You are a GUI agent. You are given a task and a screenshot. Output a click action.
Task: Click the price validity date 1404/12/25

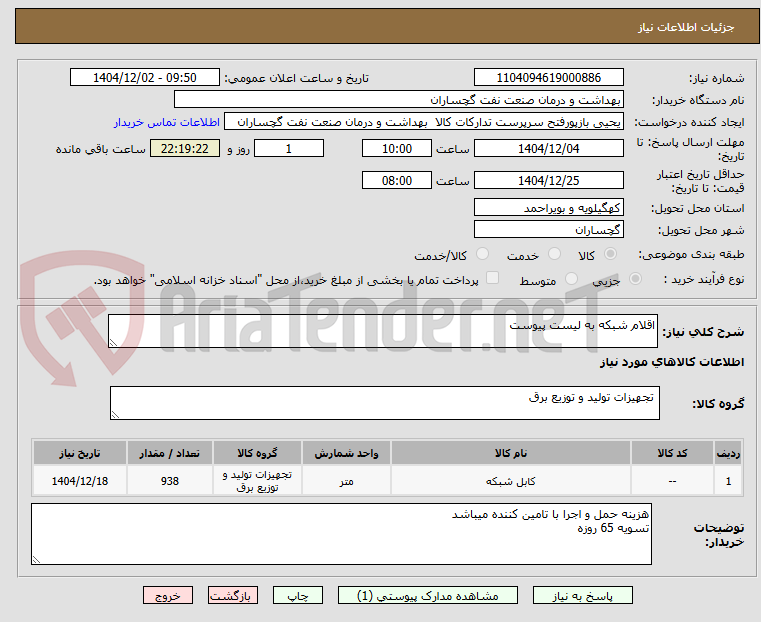[x=548, y=180]
